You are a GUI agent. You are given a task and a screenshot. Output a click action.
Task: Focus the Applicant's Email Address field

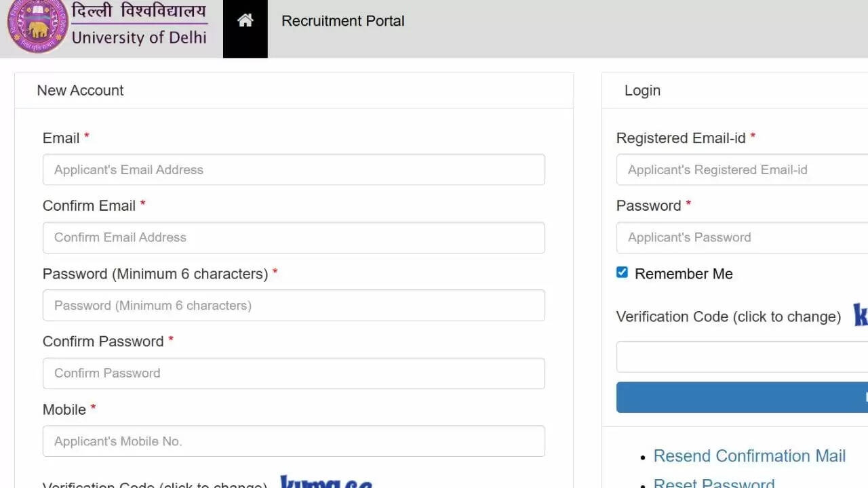(x=294, y=169)
